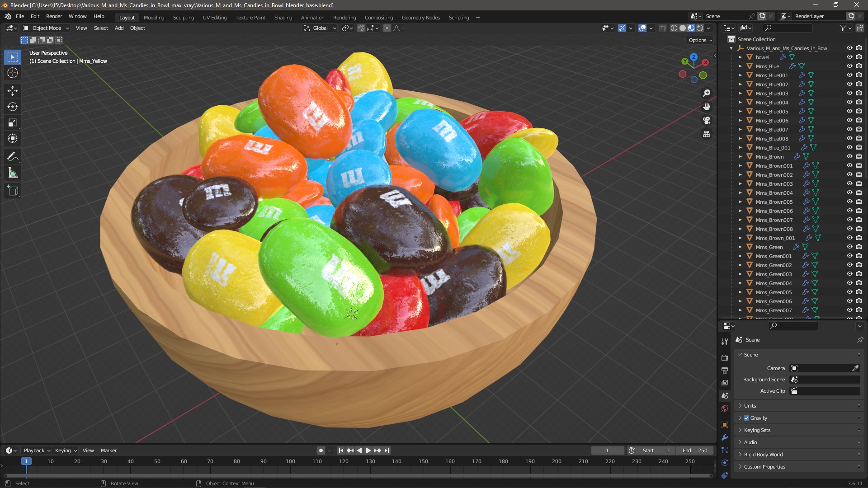Screen dimensions: 868x488
Task: Open the File menu
Action: (x=20, y=16)
